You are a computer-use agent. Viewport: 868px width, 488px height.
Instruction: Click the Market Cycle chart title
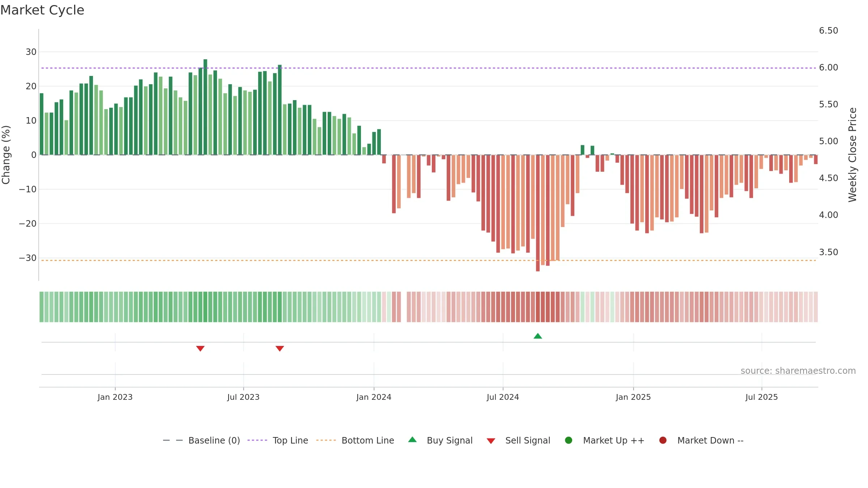pos(42,10)
